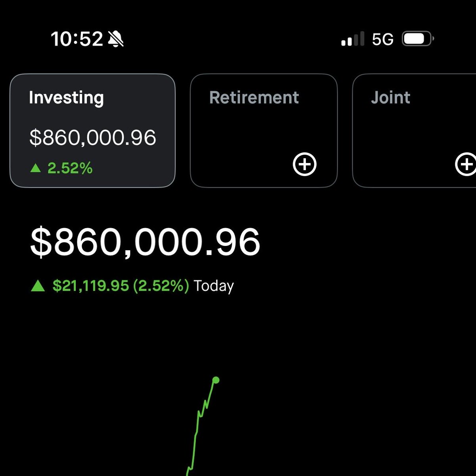Select the Investing account card
Viewport: 476px width, 476px height.
pyautogui.click(x=92, y=131)
